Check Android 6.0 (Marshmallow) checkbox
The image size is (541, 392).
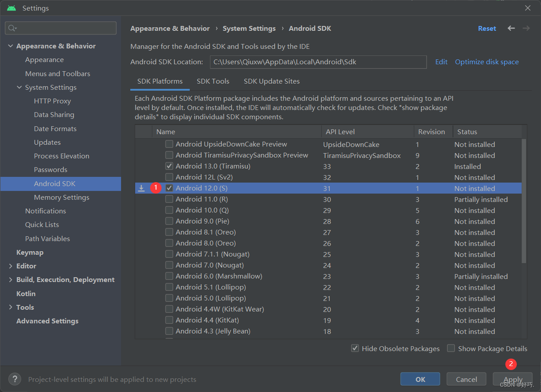coord(169,276)
